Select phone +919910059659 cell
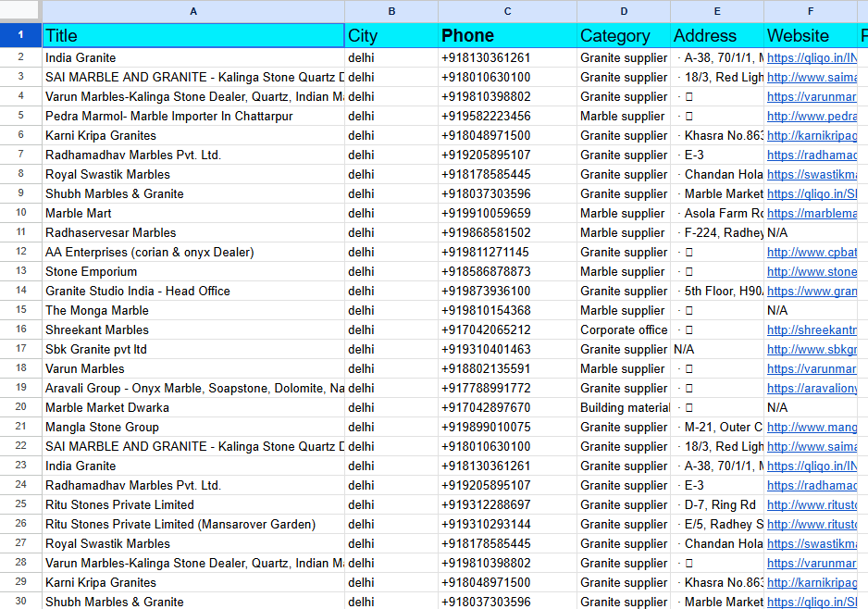This screenshot has height=609, width=868. (508, 213)
